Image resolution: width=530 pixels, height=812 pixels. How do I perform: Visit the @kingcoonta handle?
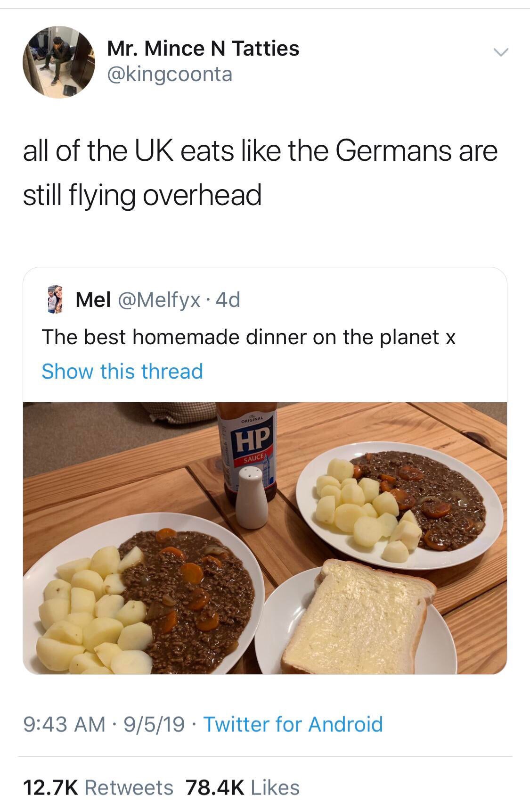(170, 74)
